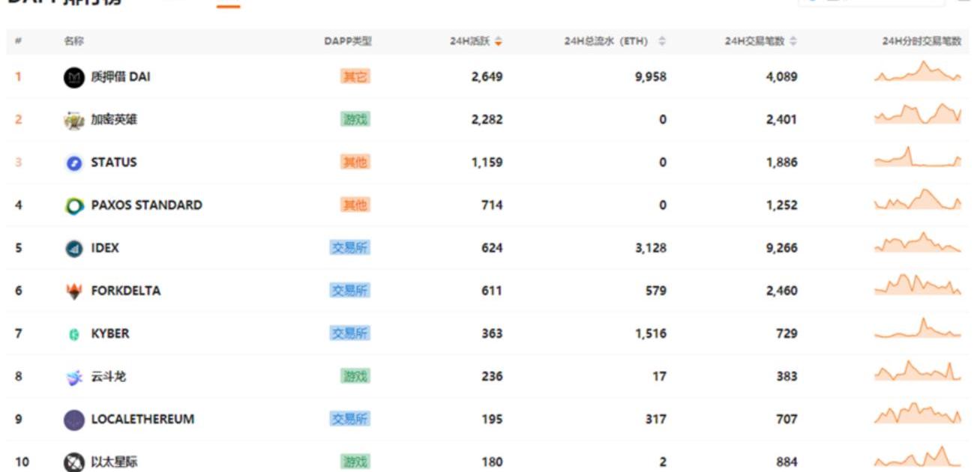Click the KYBER logo icon
The width and height of the screenshot is (980, 472).
click(x=73, y=335)
